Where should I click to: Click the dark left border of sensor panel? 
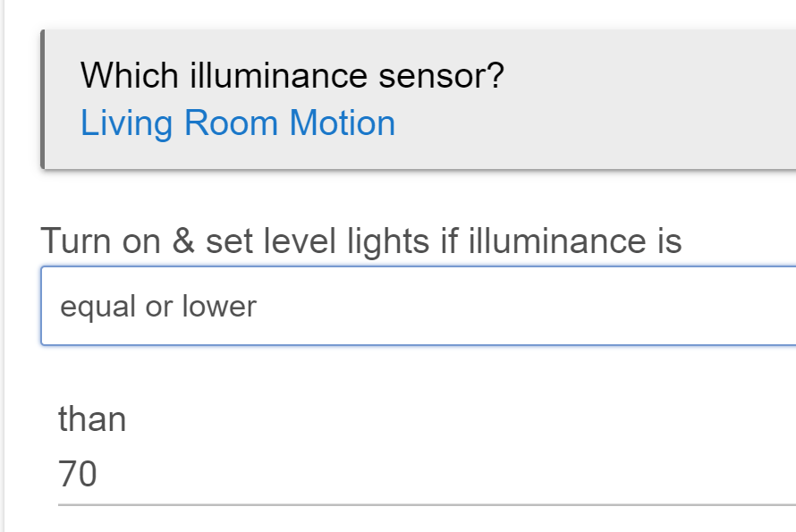click(x=43, y=99)
